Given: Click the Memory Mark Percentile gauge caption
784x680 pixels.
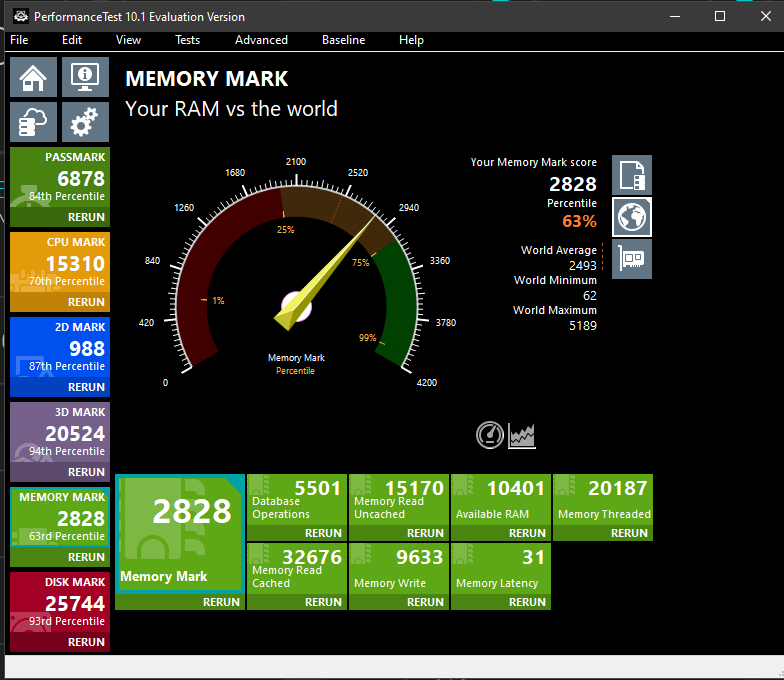Looking at the screenshot, I should [x=296, y=364].
